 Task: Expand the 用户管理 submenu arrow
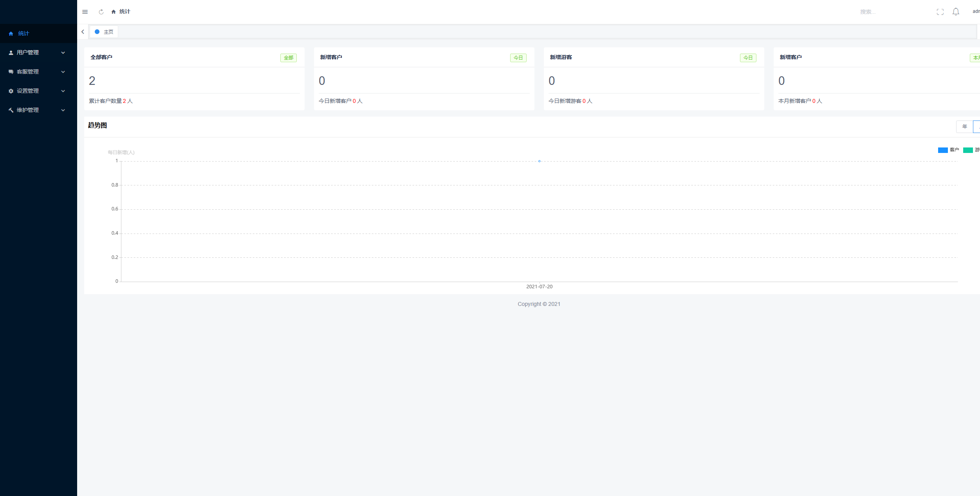tap(63, 52)
